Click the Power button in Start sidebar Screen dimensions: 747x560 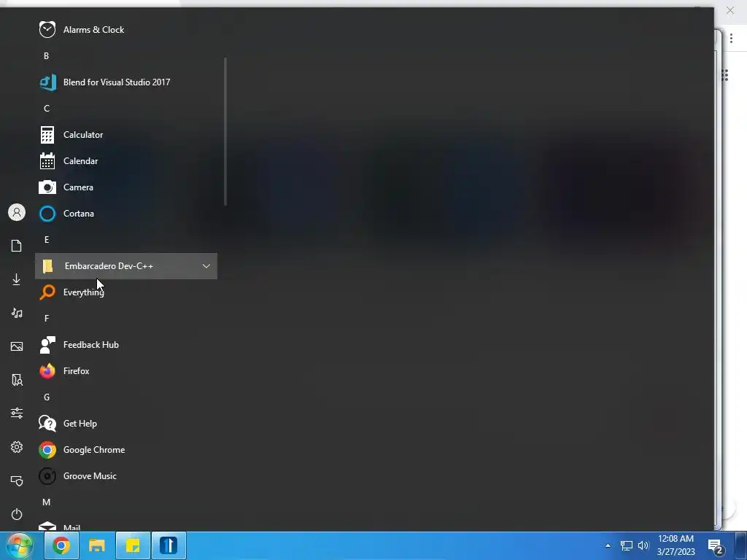pyautogui.click(x=17, y=514)
